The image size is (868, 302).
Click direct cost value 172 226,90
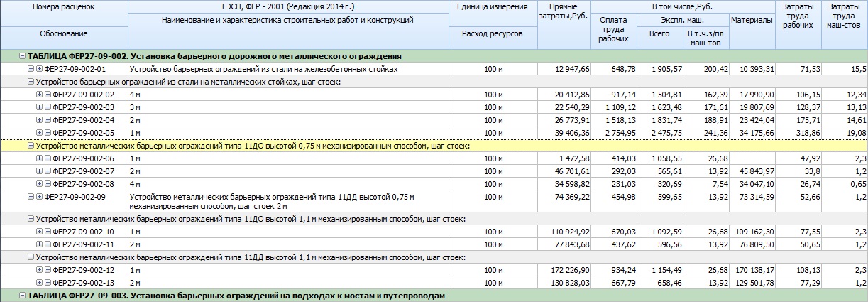tap(570, 270)
